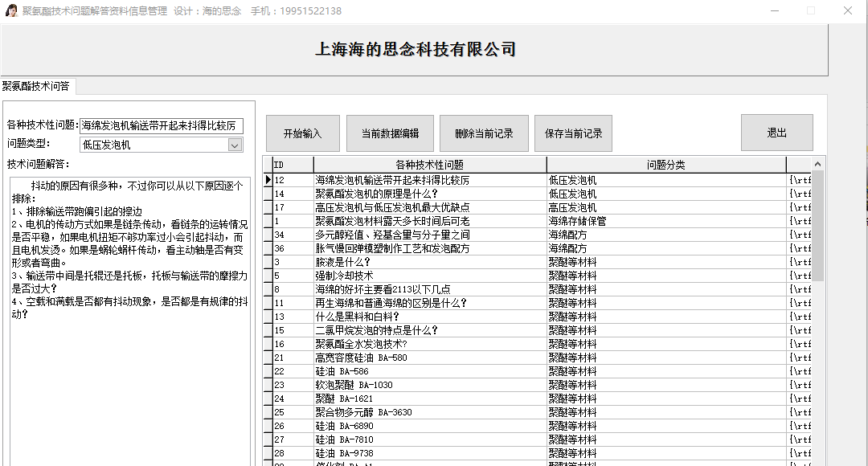Select the 聚氨酯技术问答 tab
The image size is (868, 466).
pos(36,86)
